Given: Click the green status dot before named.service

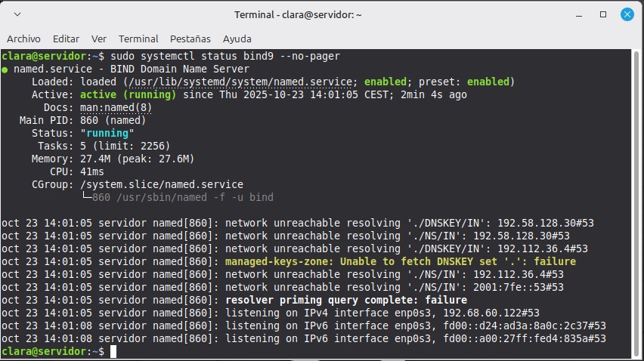Looking at the screenshot, I should click(5, 69).
